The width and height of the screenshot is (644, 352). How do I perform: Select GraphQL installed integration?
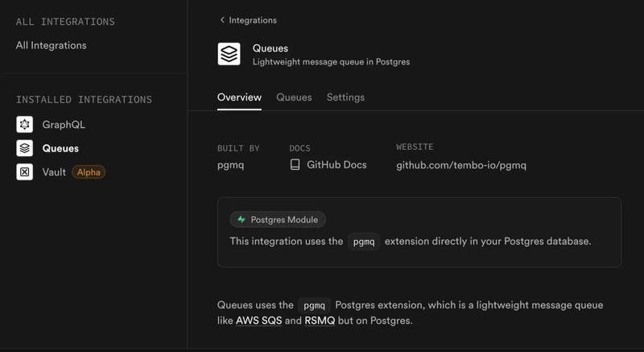[64, 125]
